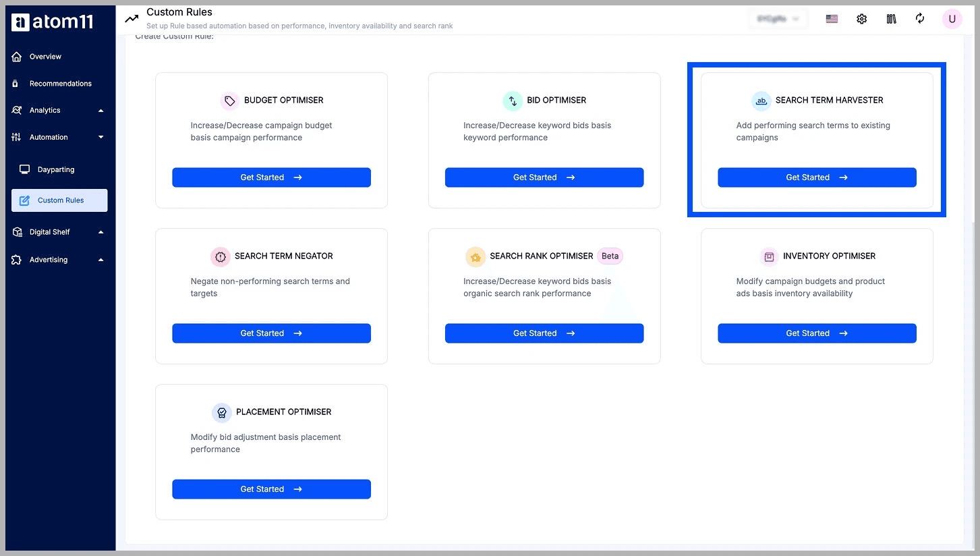Click the Bid Optimiser arrows icon
980x556 pixels.
pyautogui.click(x=513, y=100)
